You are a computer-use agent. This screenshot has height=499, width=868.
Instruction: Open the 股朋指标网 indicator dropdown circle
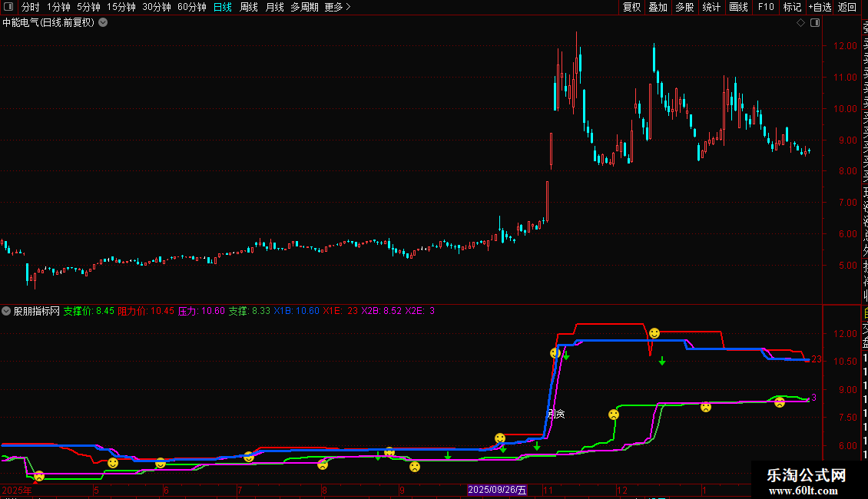click(6, 311)
